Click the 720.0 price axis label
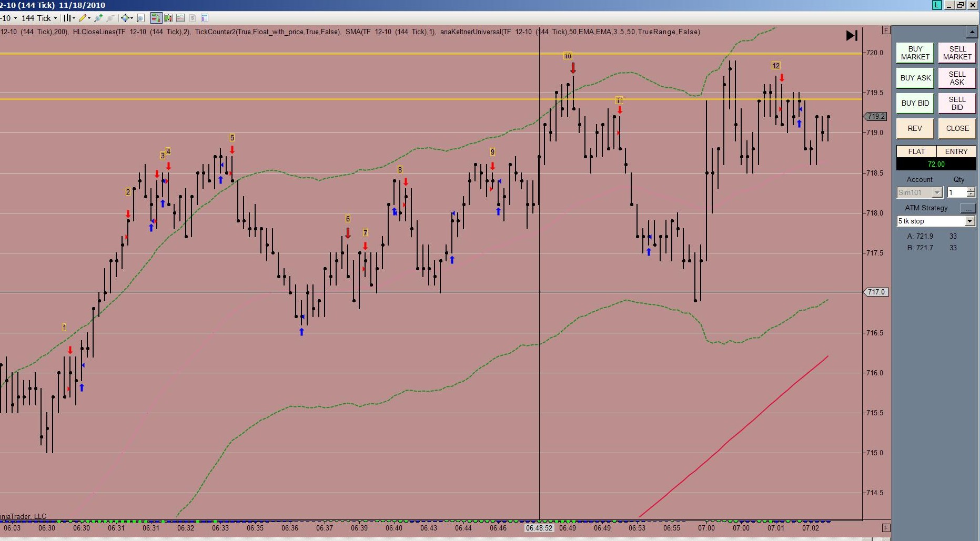The width and height of the screenshot is (980, 541). 875,53
